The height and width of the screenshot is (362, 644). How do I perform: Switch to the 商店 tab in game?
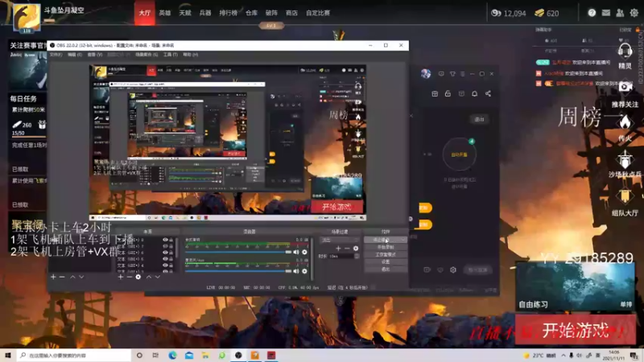point(291,13)
